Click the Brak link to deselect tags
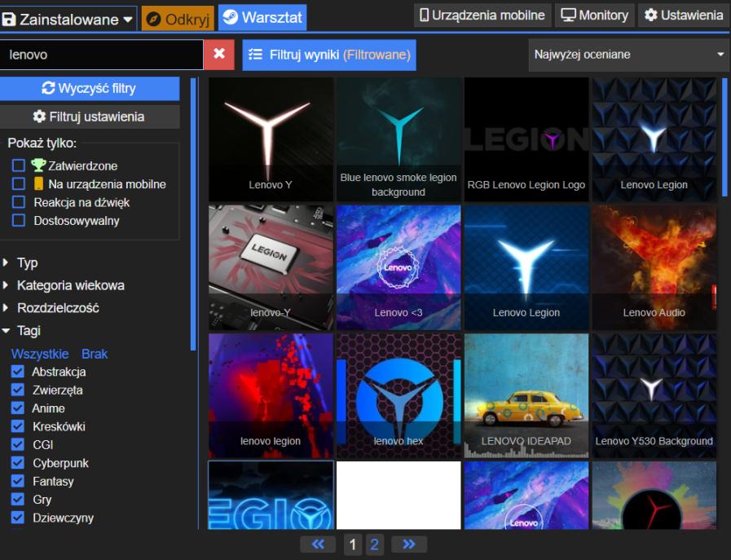This screenshot has height=560, width=731. coord(95,354)
